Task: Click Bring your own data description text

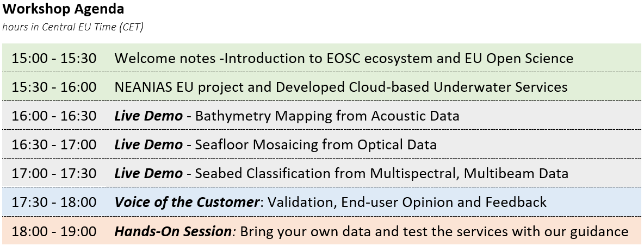Action: coord(434,231)
